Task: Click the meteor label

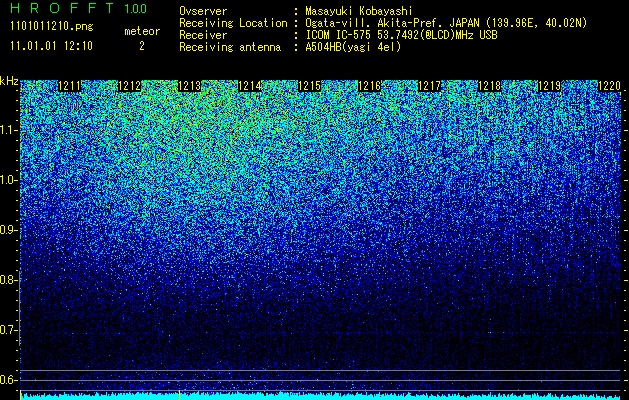Action: (142, 31)
